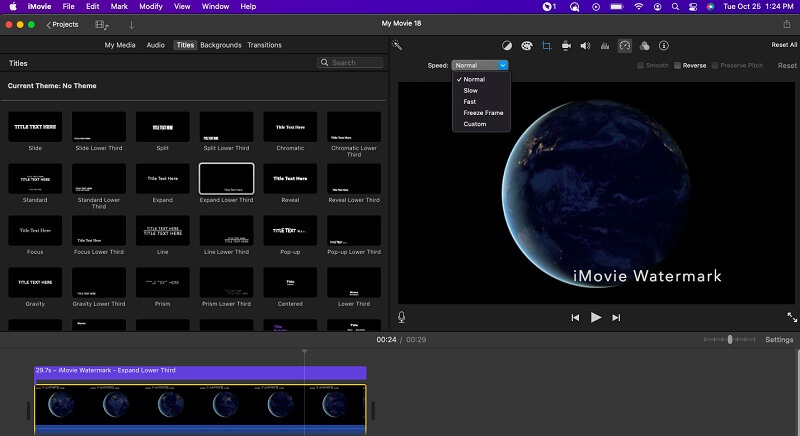
Task: Choose Fast speed option
Action: [481, 102]
